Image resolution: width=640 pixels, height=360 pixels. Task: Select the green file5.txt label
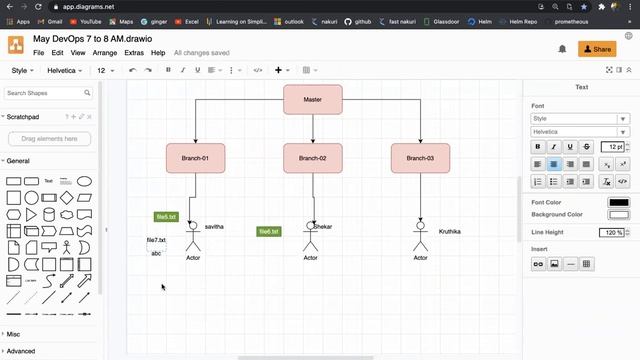tap(166, 217)
